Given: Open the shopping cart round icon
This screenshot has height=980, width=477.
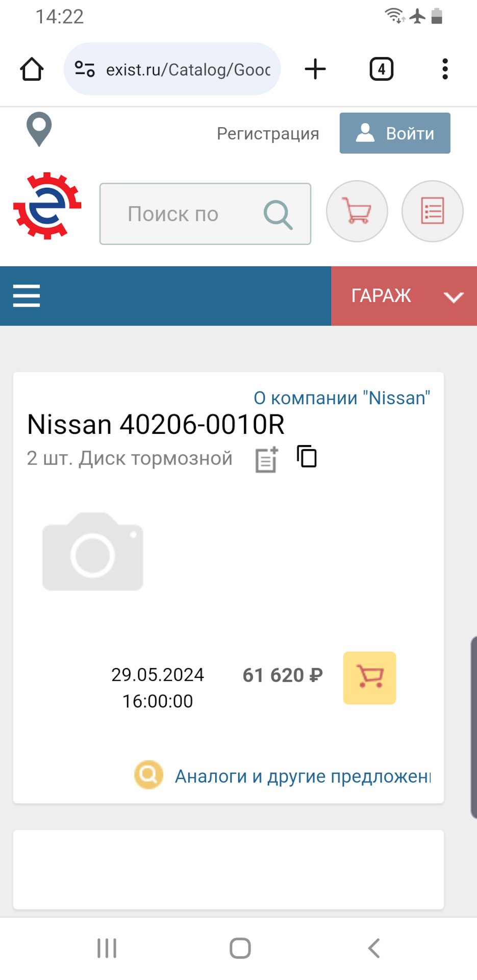Looking at the screenshot, I should [x=357, y=211].
